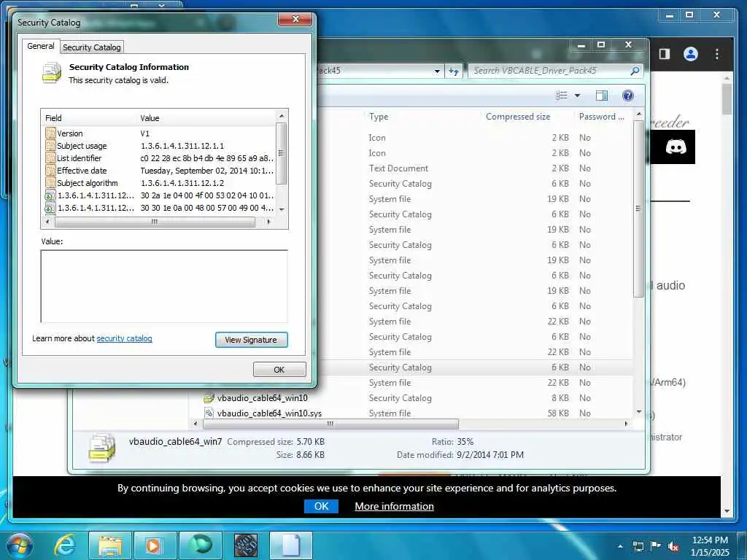Click the Value column header in catalog list

(x=206, y=118)
